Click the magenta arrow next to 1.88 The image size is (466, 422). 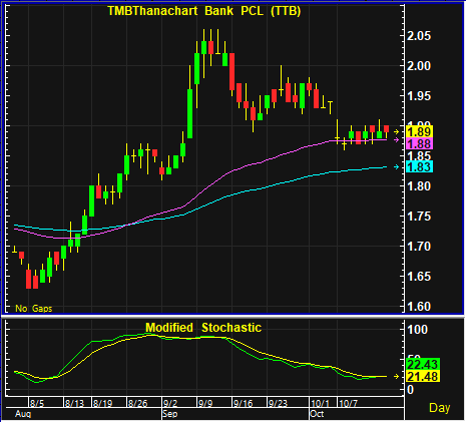pos(396,140)
